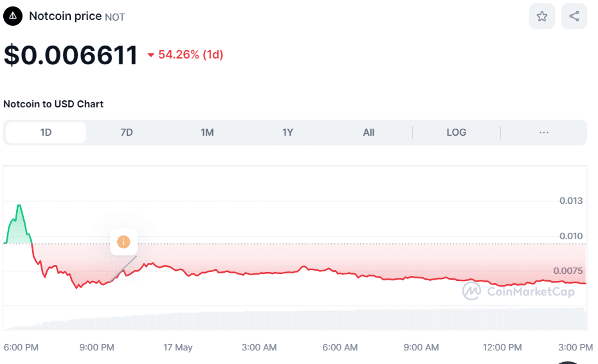This screenshot has width=598, height=364.
Task: Open the three-dot more options menu
Action: [544, 132]
